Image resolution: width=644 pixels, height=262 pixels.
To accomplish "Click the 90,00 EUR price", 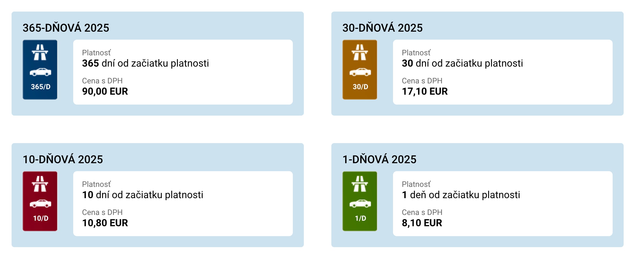I will 105,91.
